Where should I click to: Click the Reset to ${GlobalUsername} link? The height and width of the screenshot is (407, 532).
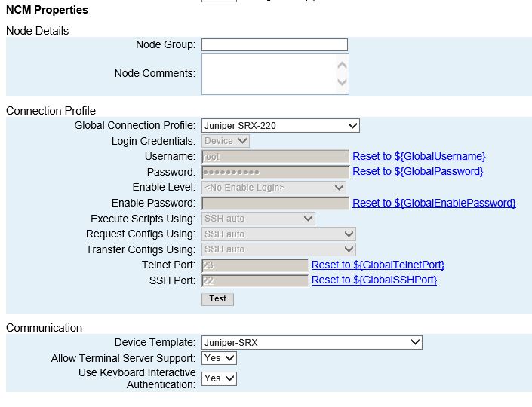tap(419, 156)
